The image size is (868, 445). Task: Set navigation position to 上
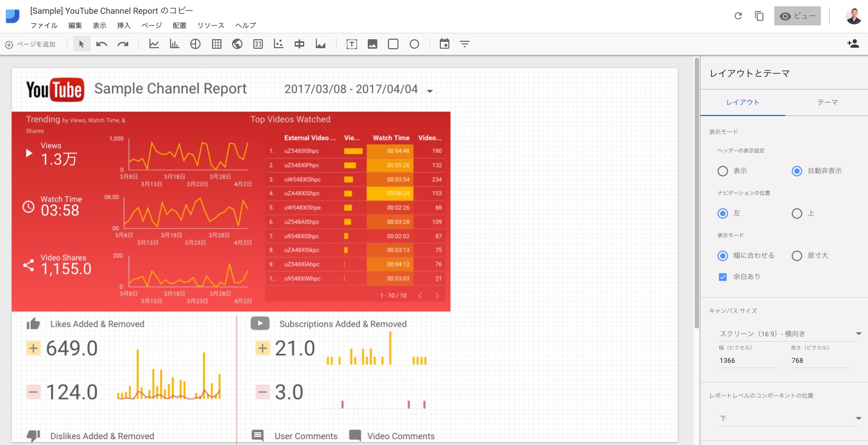(797, 213)
